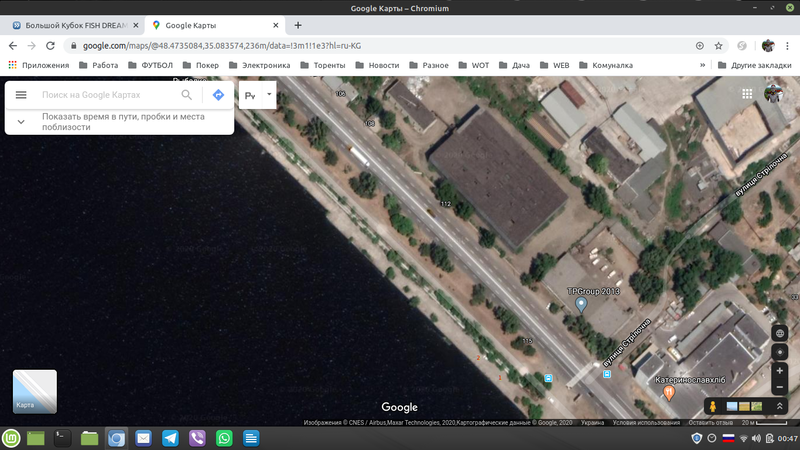The image size is (800, 450).
Task: Click the grey extension icon beside the star
Action: point(742,46)
